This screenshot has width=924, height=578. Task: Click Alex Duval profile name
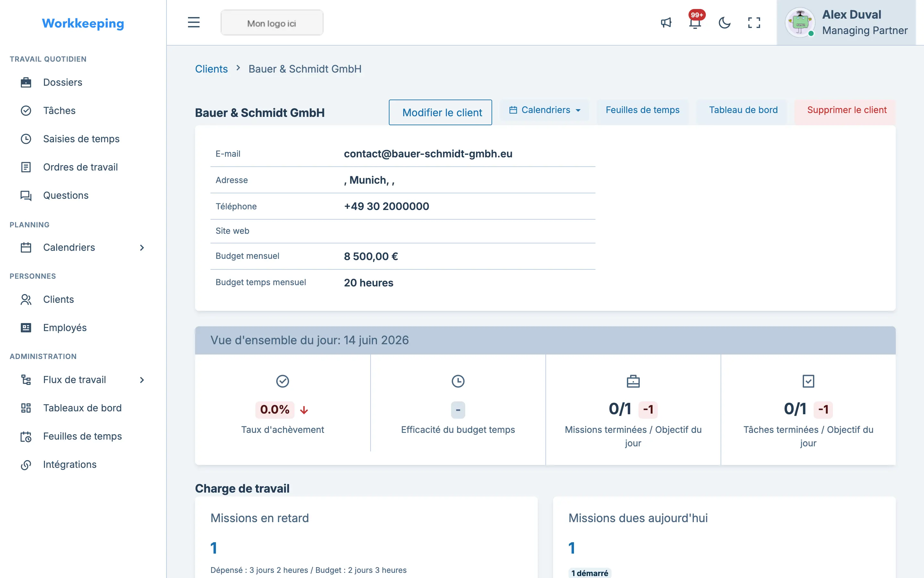click(851, 14)
